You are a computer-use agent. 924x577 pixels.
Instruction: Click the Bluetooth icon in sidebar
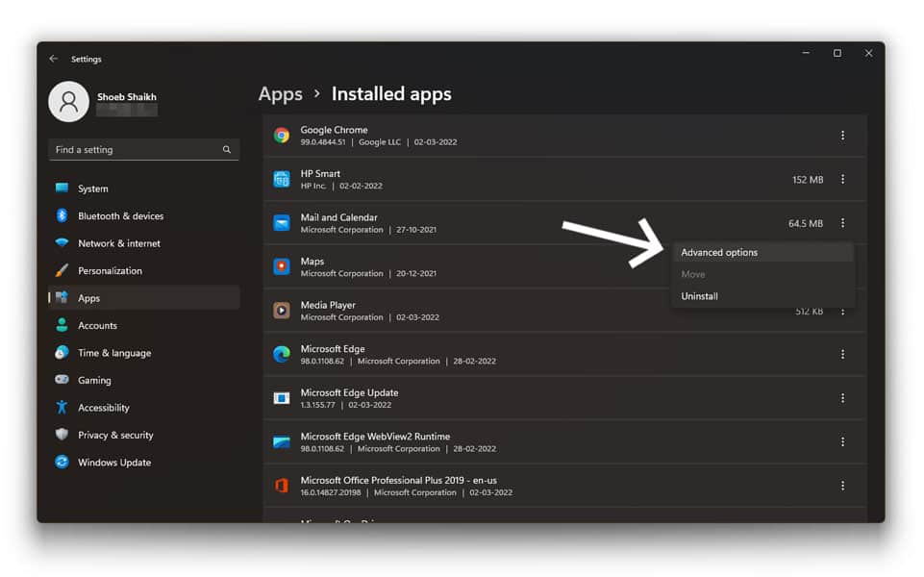[x=62, y=215]
